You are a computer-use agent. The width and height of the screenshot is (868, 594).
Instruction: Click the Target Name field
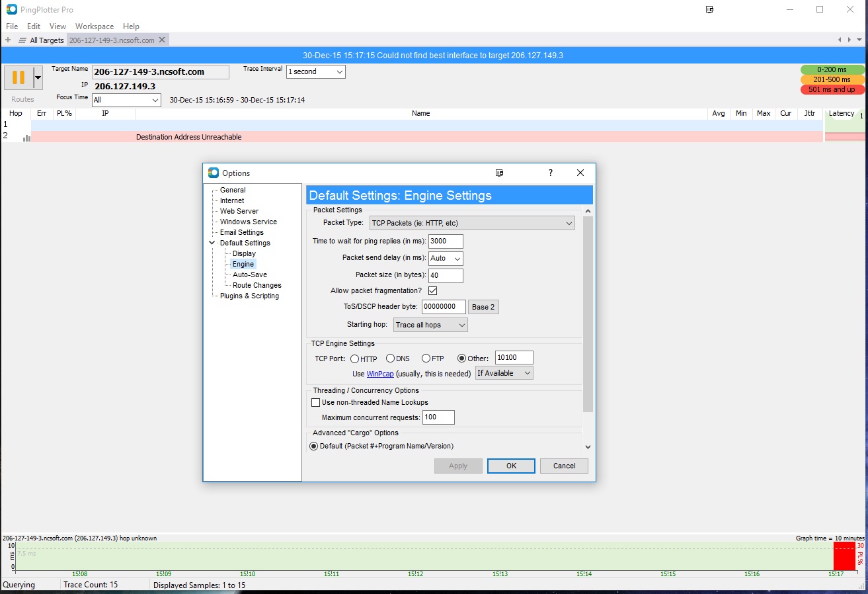point(161,71)
